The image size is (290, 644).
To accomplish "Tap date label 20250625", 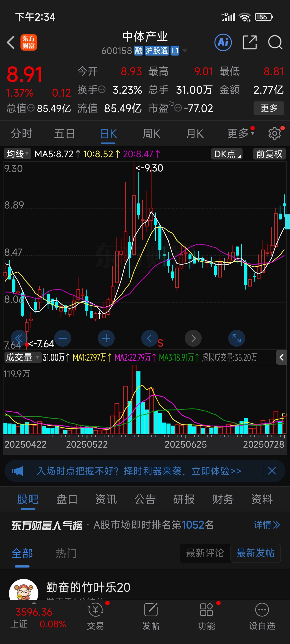I will pos(186,444).
